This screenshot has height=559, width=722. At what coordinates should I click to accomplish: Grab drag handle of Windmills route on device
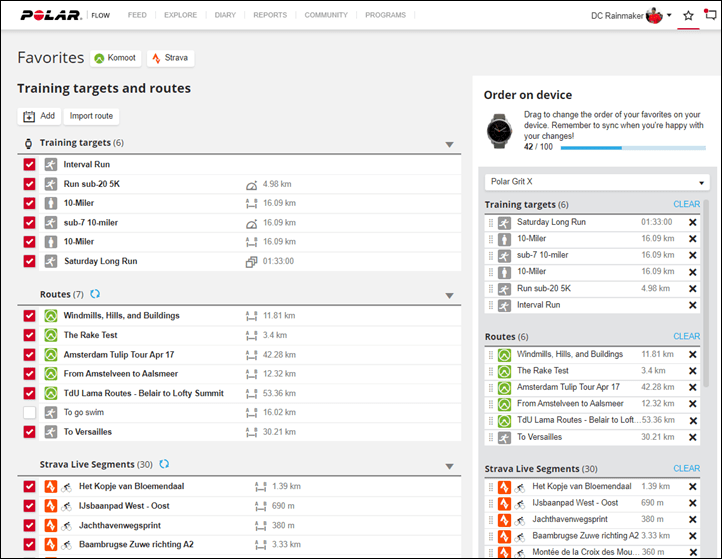tap(491, 355)
